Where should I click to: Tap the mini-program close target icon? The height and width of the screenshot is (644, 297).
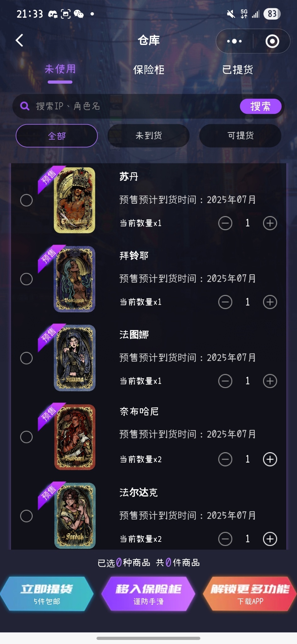272,41
